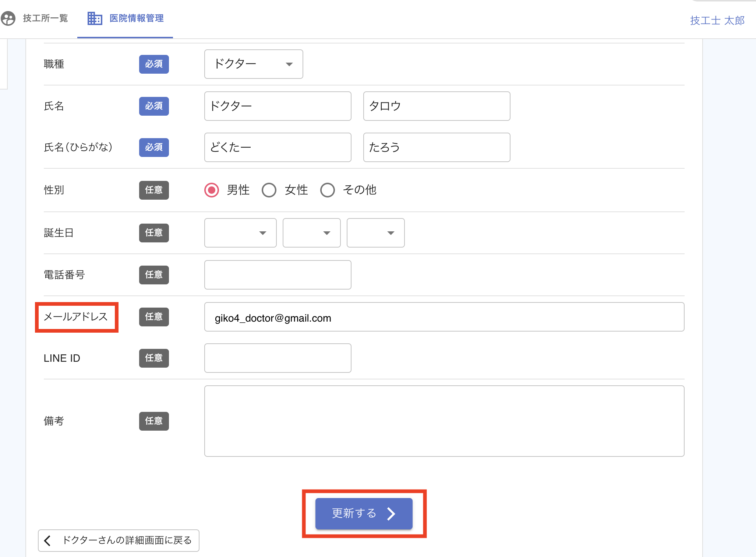Click the left chevron on the back button
This screenshot has height=557, width=756.
47,540
